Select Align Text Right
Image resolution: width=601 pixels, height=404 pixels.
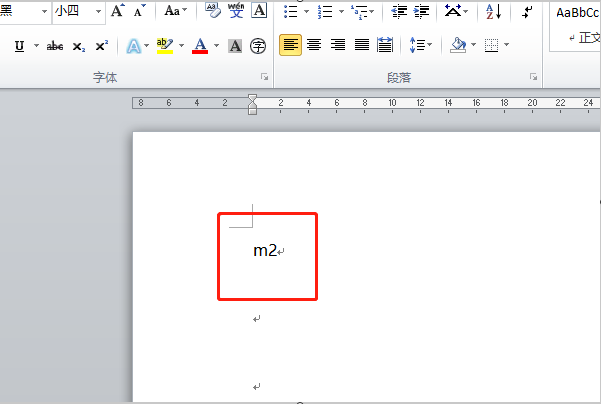click(338, 45)
